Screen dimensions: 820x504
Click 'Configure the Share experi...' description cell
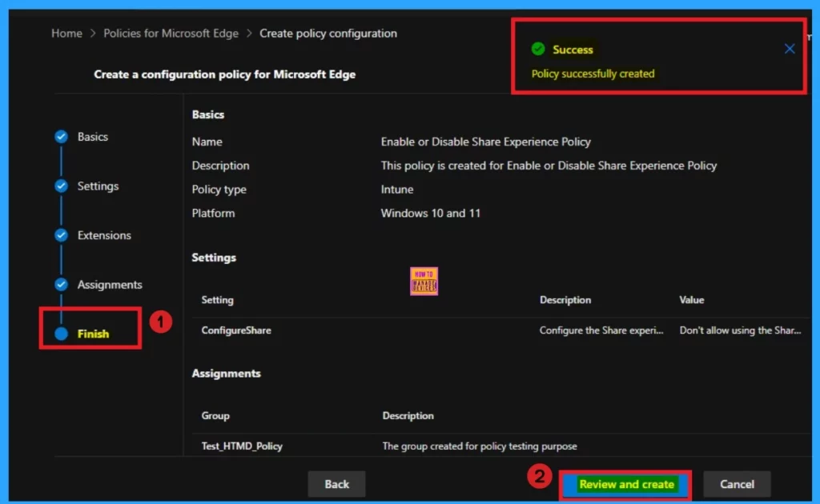coord(601,330)
